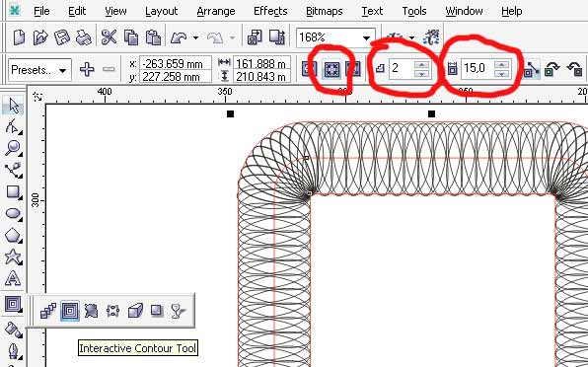The width and height of the screenshot is (588, 367).
Task: Expand the Undo history arrow
Action: tap(195, 37)
